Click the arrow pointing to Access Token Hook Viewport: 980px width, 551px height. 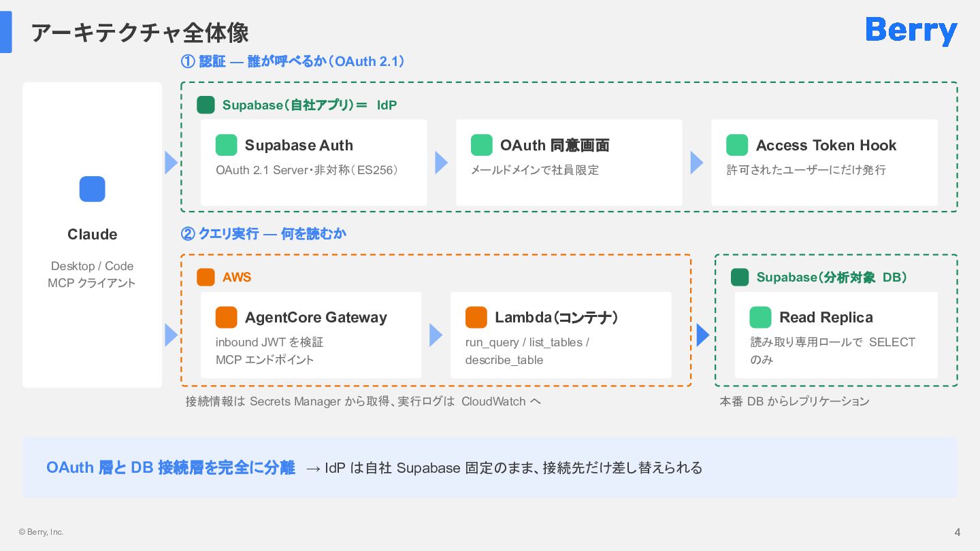point(697,163)
